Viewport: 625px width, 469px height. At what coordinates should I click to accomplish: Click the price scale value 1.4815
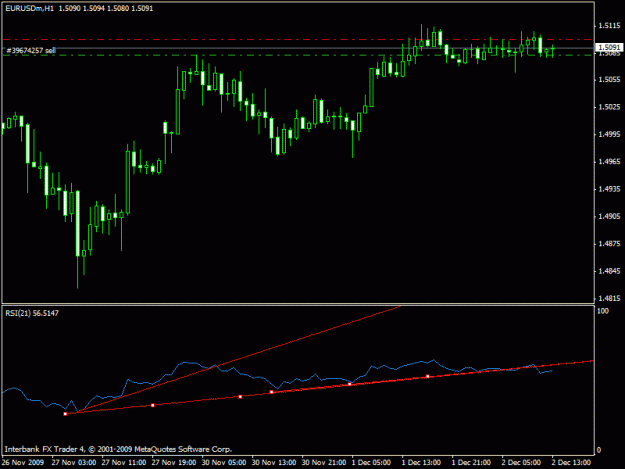pyautogui.click(x=609, y=298)
